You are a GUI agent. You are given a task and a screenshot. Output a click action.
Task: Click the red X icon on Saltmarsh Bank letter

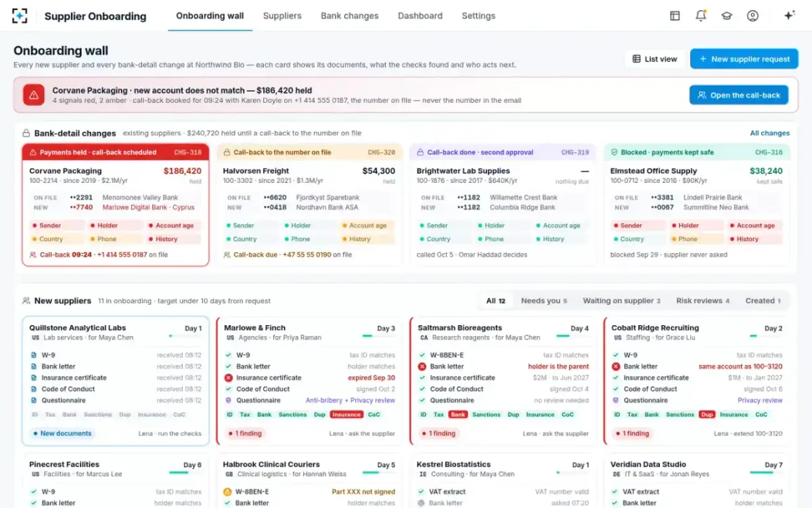point(422,366)
